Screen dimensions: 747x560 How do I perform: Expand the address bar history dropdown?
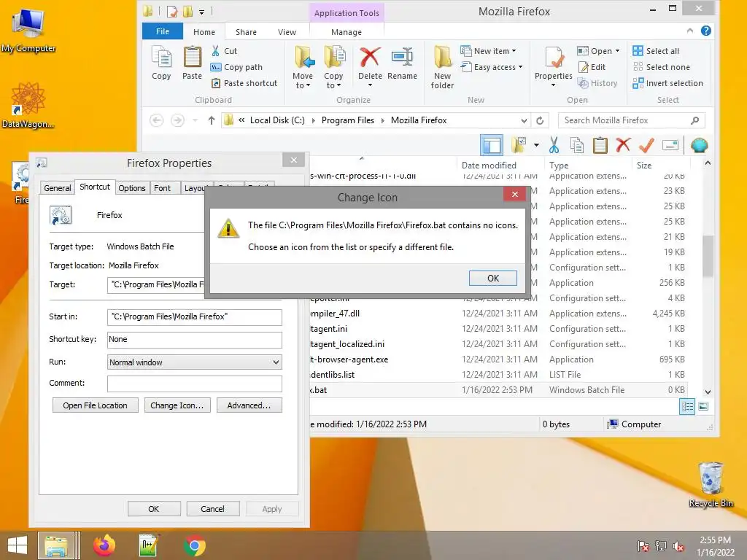tap(524, 120)
